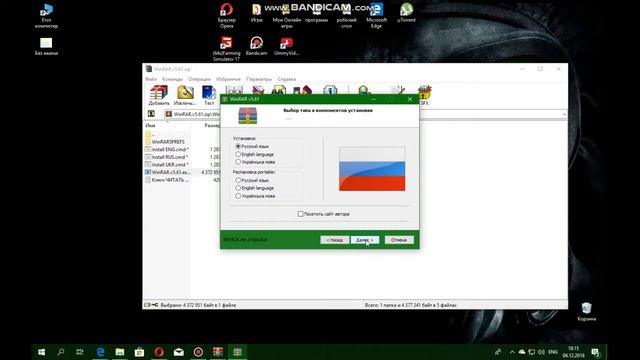Select the Игри desktop folder
The height and width of the screenshot is (360, 640).
tap(256, 13)
